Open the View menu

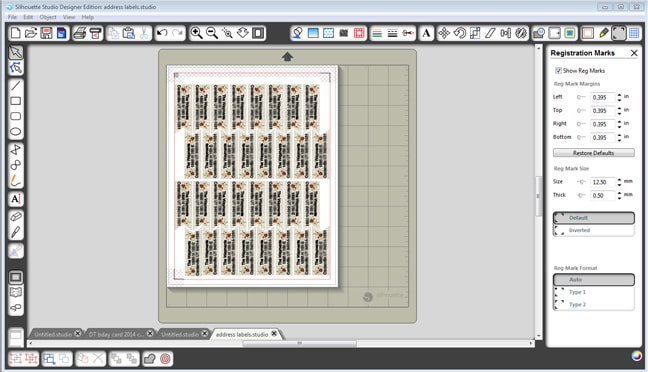click(x=69, y=17)
